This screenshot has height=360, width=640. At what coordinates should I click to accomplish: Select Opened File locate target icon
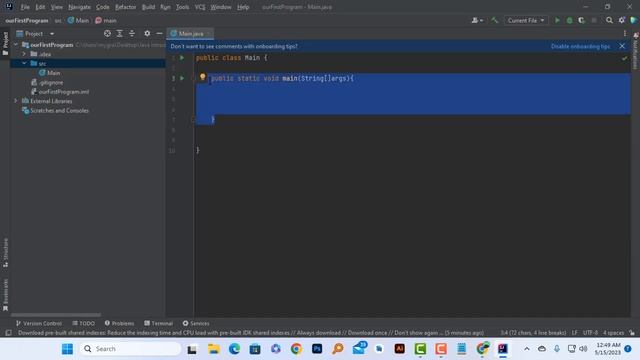(107, 33)
